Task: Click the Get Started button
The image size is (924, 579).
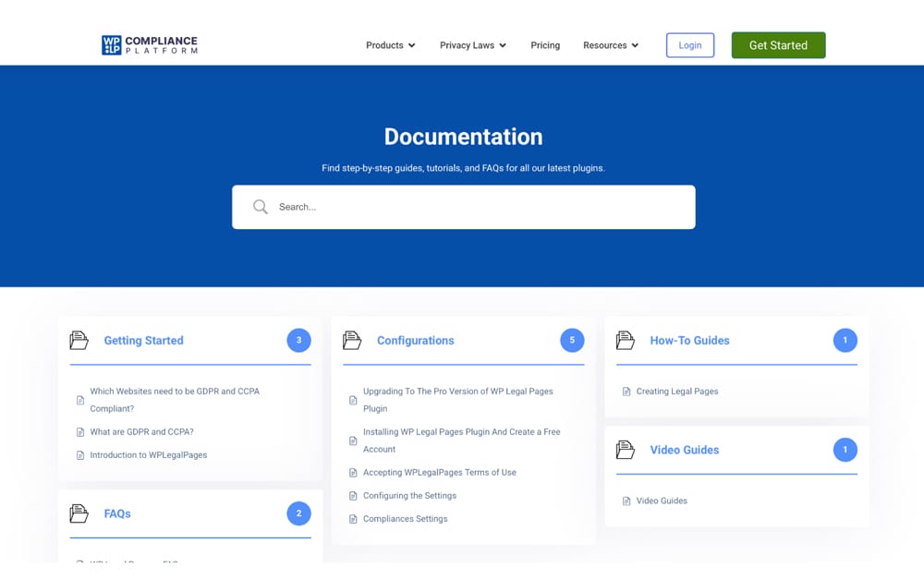Action: coord(778,44)
